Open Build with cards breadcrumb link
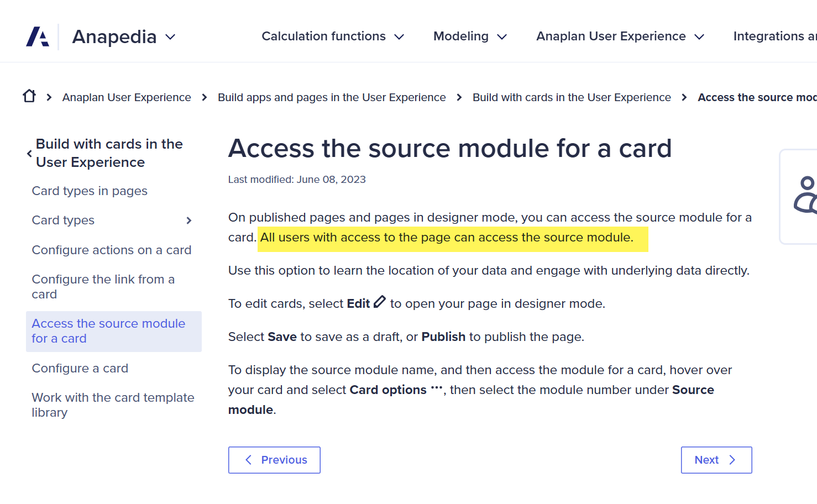 572,97
